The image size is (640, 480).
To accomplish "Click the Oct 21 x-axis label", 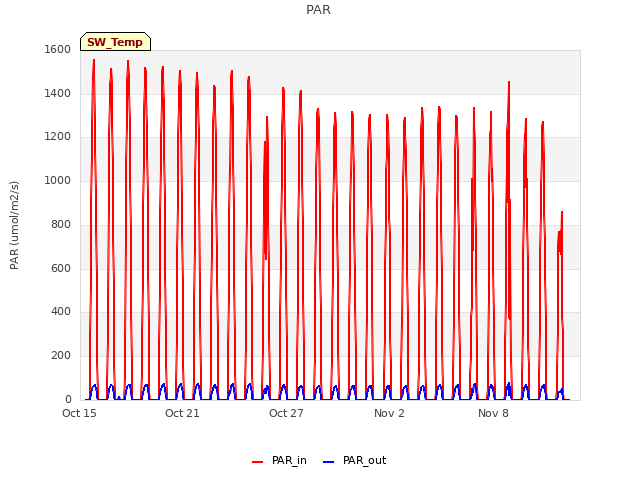I will point(182,413).
